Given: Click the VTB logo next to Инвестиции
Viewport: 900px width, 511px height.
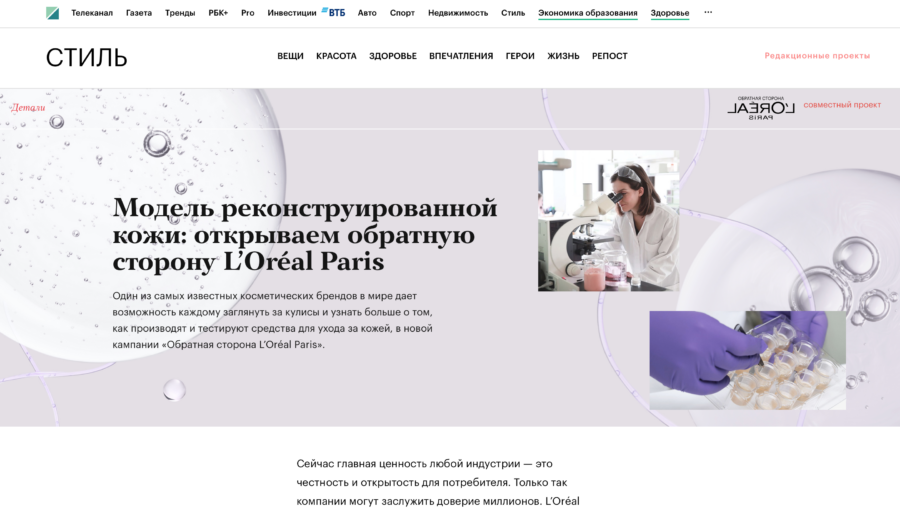Looking at the screenshot, I should click(333, 12).
